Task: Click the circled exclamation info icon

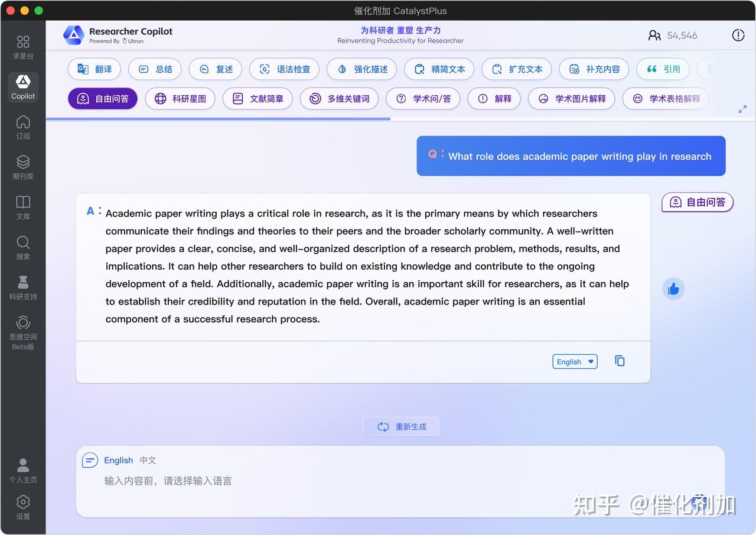Action: pyautogui.click(x=738, y=35)
